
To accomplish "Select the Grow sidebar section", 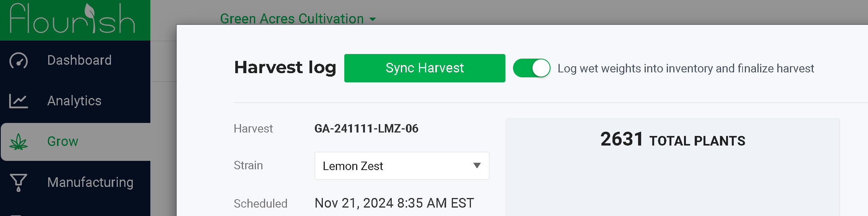I will tap(75, 142).
